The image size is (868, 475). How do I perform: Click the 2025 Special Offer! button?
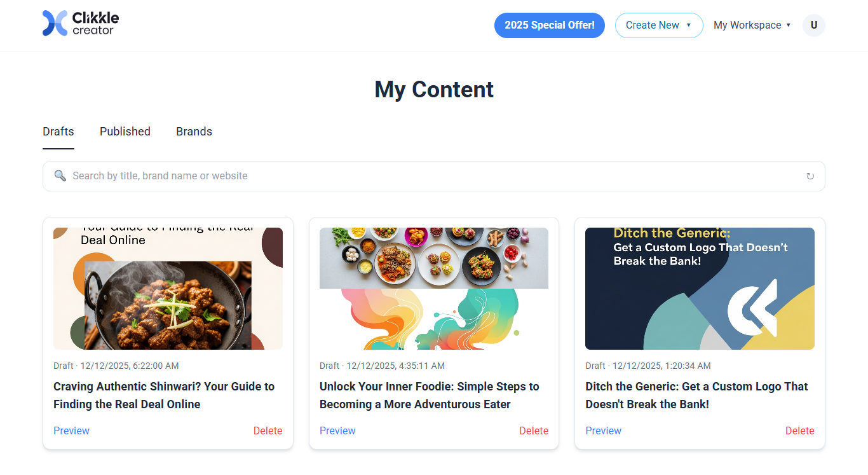point(549,25)
